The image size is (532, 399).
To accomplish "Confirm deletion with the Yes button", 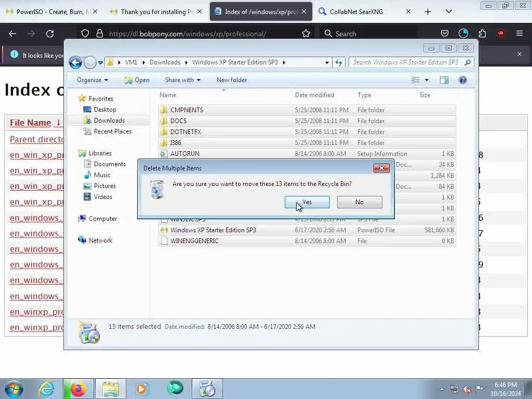I will 307,202.
